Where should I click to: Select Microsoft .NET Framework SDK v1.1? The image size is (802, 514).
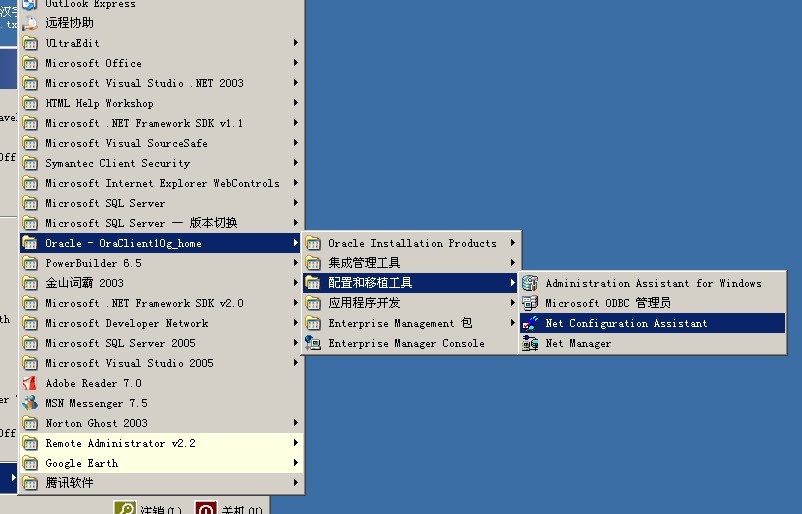tap(161, 123)
